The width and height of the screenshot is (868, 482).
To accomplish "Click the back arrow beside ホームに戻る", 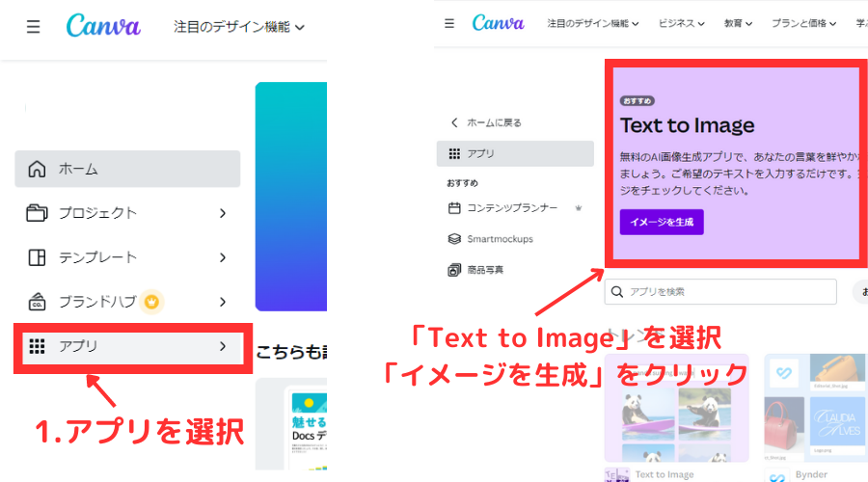I will pyautogui.click(x=454, y=122).
